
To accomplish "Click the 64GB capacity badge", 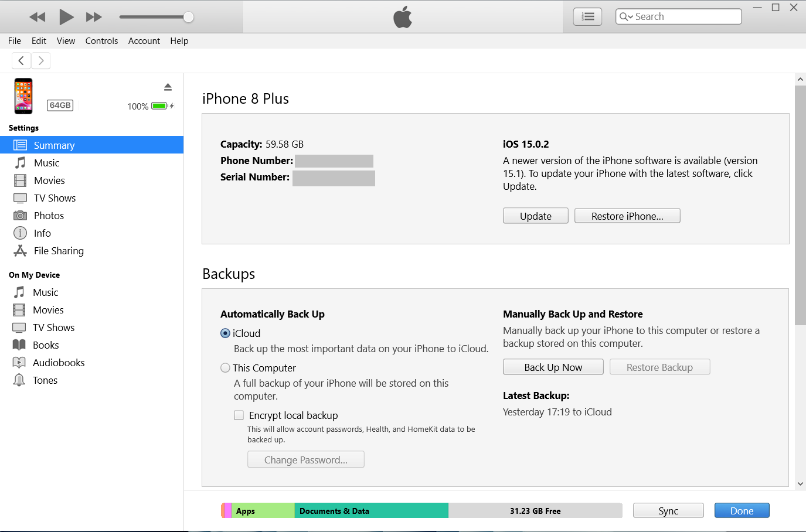I will (x=60, y=105).
